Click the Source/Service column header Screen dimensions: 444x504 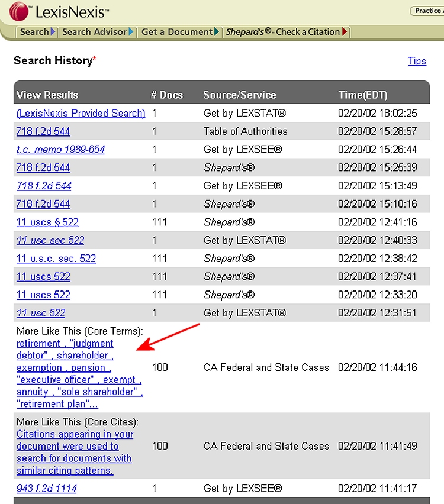click(239, 95)
